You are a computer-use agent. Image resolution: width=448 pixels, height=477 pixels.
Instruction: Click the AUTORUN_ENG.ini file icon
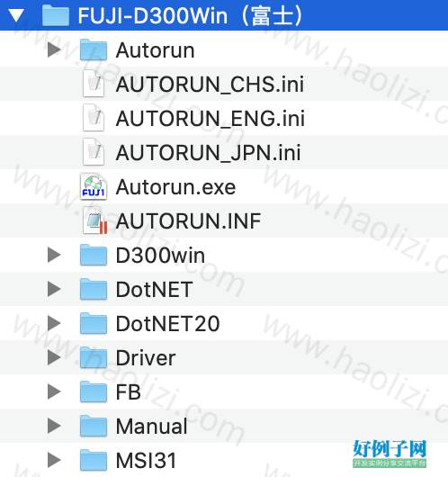94,118
